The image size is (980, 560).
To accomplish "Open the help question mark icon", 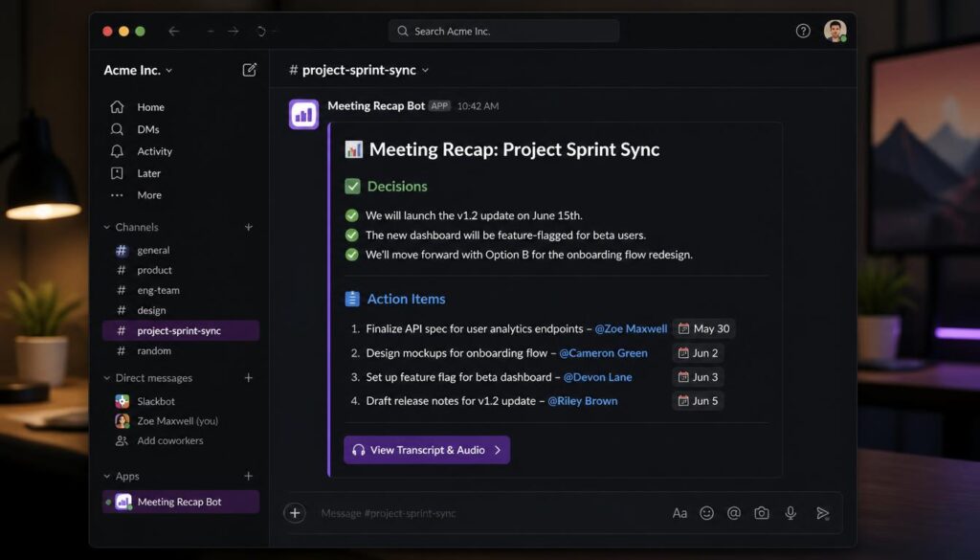I will click(x=803, y=31).
